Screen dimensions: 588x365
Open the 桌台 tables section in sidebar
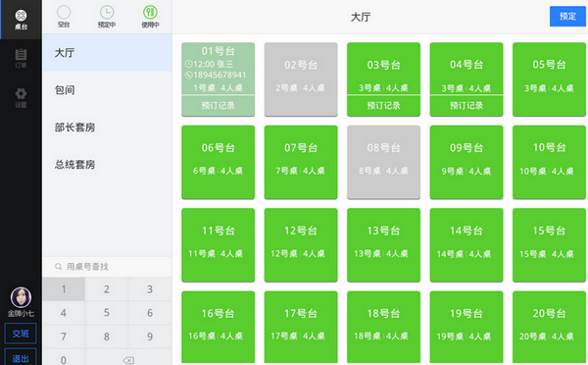click(x=21, y=20)
